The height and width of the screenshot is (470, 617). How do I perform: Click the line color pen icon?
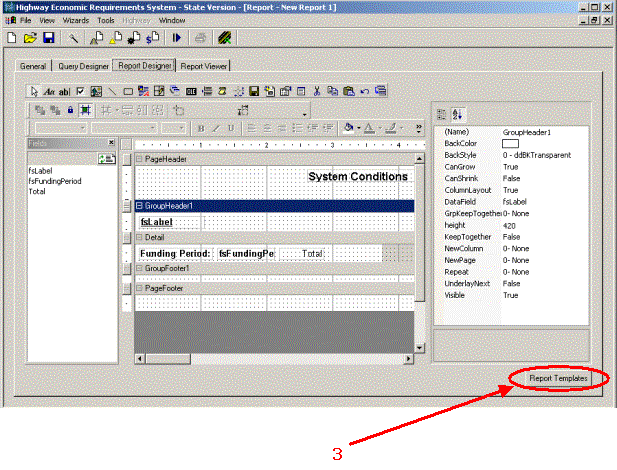[391, 128]
